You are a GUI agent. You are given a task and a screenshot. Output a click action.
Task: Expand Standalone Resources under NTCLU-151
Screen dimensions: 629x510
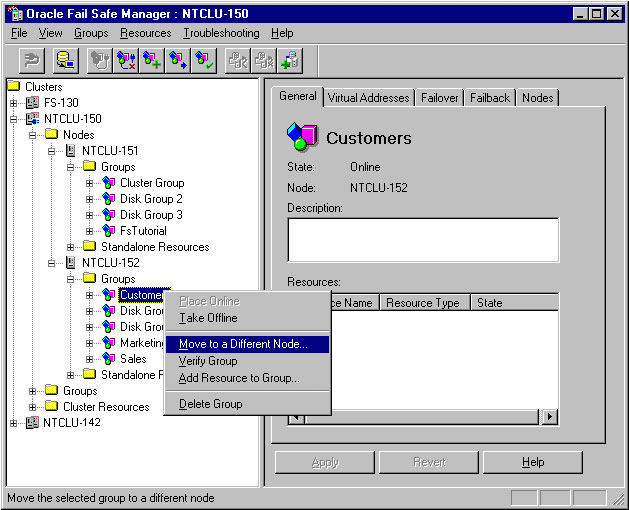click(71, 247)
